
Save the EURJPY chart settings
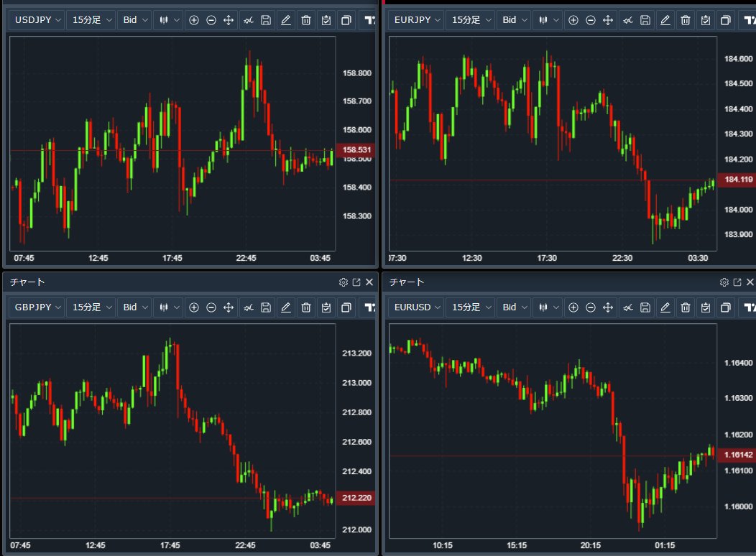(x=645, y=20)
